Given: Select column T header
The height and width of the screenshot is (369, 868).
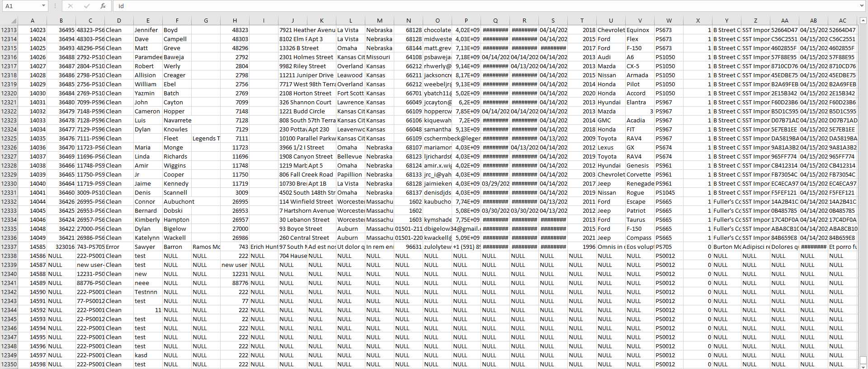Looking at the screenshot, I should pos(582,20).
